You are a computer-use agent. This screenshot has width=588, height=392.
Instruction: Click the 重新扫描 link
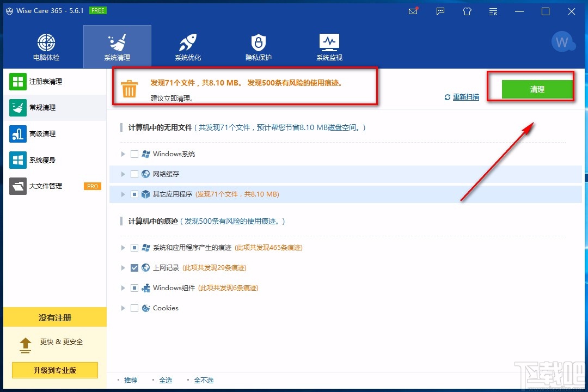coord(465,97)
